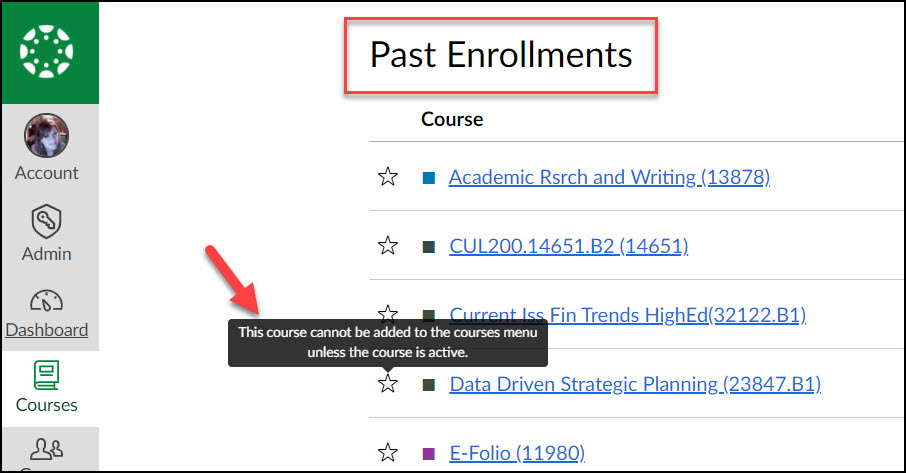Toggle favorite star for Data Driven Strategic Planning
Viewport: 906px width, 473px height.
pyautogui.click(x=388, y=383)
